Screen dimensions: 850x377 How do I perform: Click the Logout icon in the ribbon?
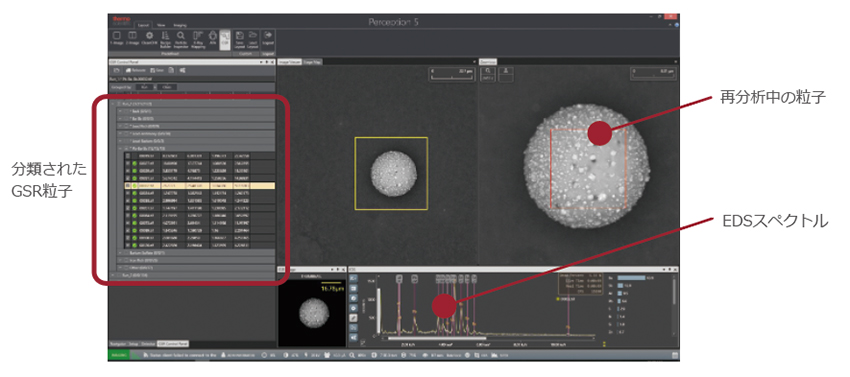pyautogui.click(x=268, y=39)
